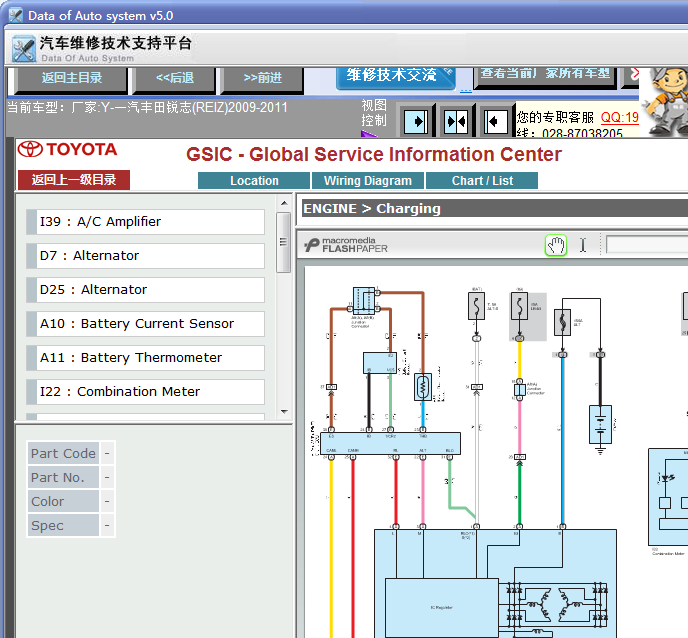Image resolution: width=688 pixels, height=638 pixels.
Task: Click the wrench app icon in title bar
Action: point(16,15)
